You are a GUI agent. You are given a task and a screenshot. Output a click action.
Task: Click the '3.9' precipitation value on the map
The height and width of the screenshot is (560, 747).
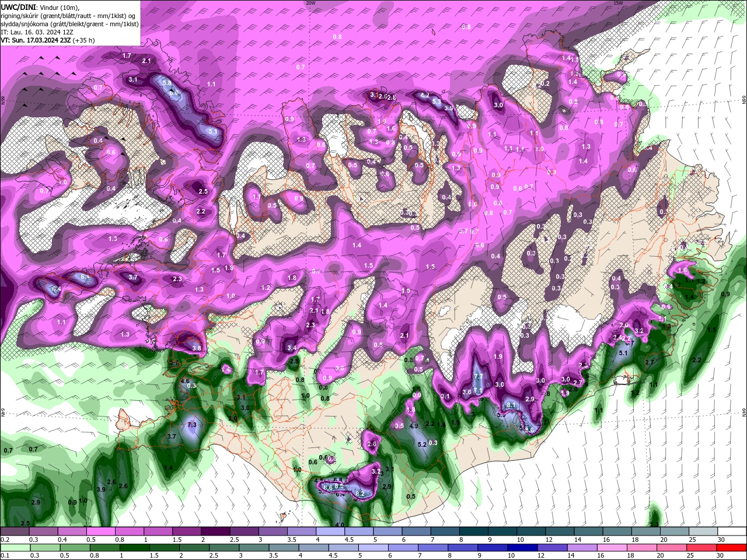pos(101,489)
